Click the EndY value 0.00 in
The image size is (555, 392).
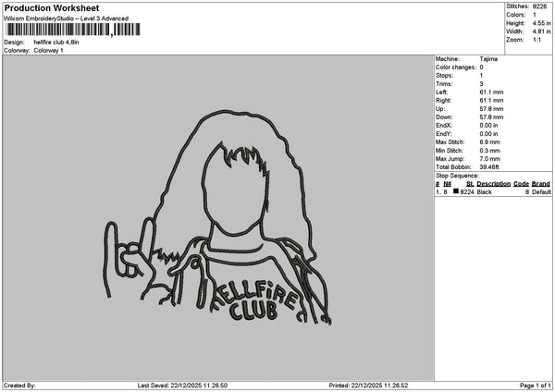(x=488, y=134)
